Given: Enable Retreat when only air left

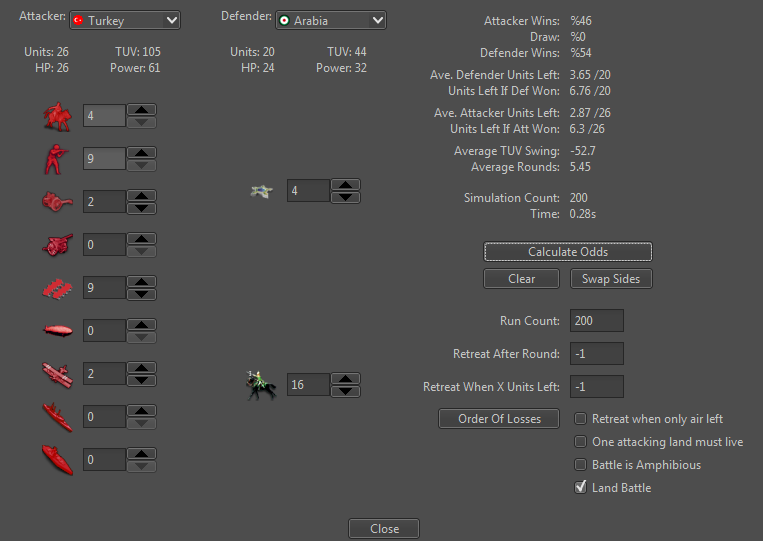Looking at the screenshot, I should pos(581,419).
